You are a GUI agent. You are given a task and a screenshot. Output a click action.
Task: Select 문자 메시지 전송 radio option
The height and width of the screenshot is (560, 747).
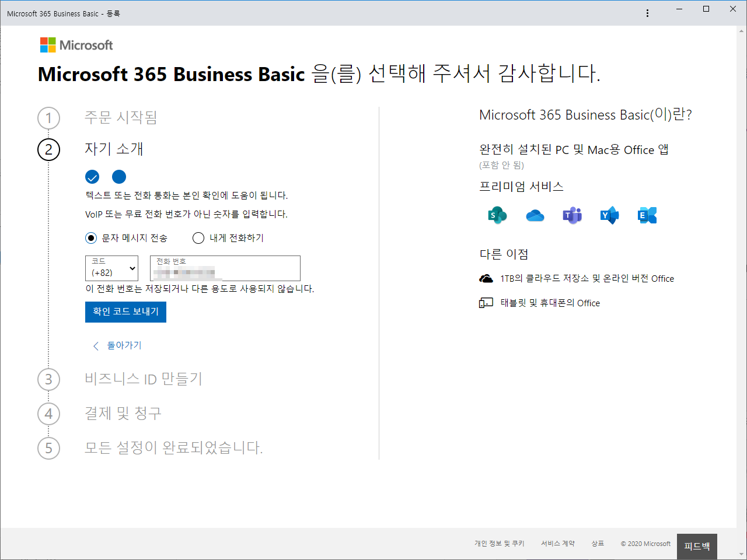click(91, 238)
